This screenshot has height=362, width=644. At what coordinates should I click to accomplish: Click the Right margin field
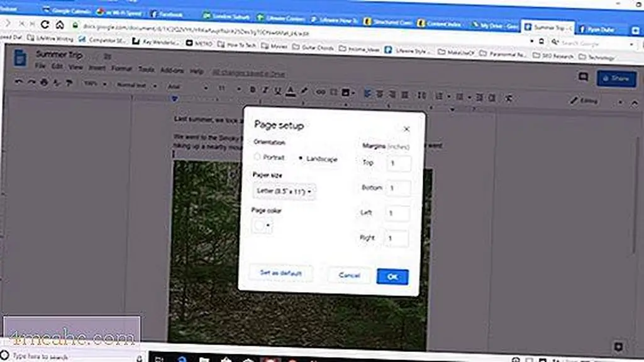396,238
